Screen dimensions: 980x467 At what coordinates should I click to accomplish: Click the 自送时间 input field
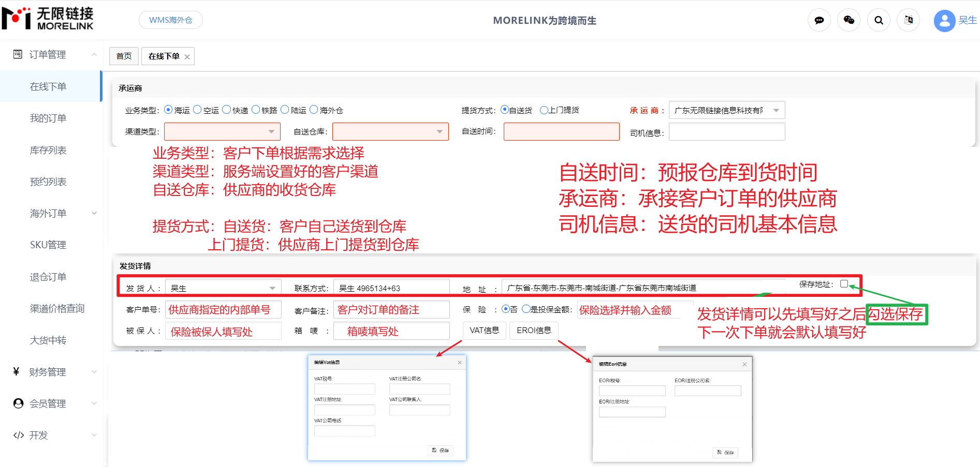561,131
